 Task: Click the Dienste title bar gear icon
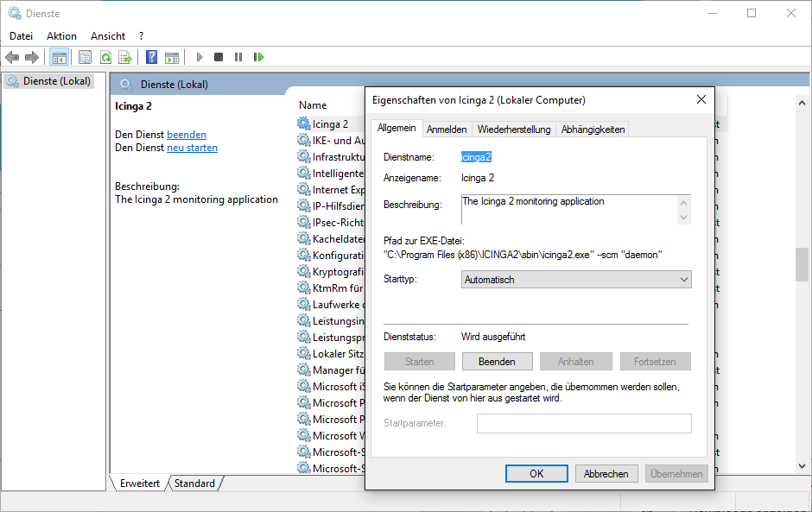click(x=15, y=13)
